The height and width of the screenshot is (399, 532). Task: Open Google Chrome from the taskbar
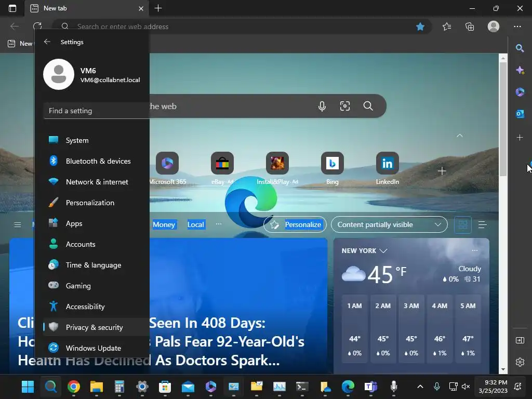74,387
